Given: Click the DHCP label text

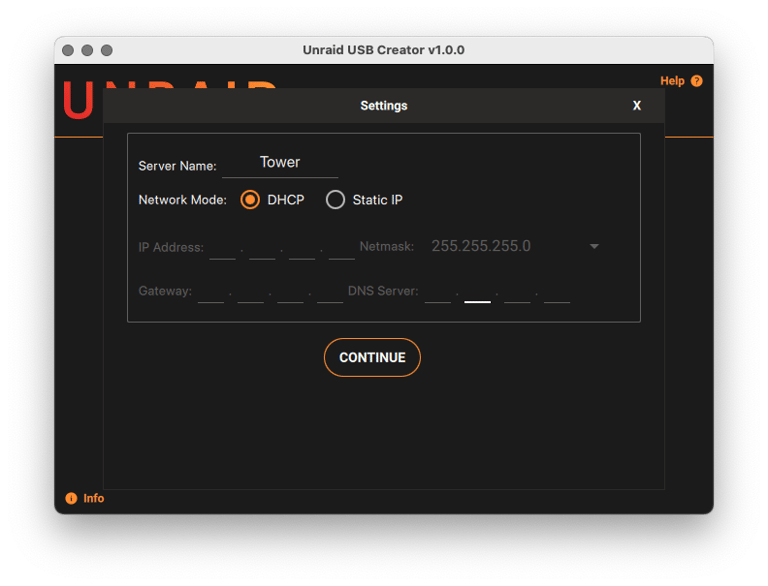Looking at the screenshot, I should pyautogui.click(x=286, y=200).
